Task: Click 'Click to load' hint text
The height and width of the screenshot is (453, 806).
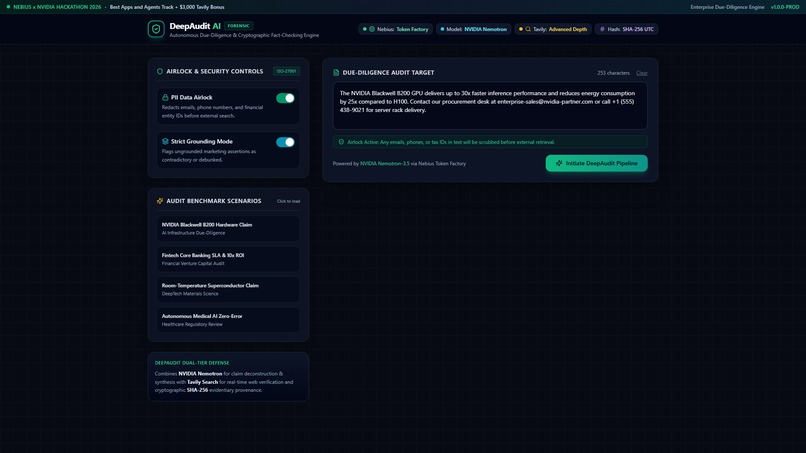Action: tap(288, 201)
